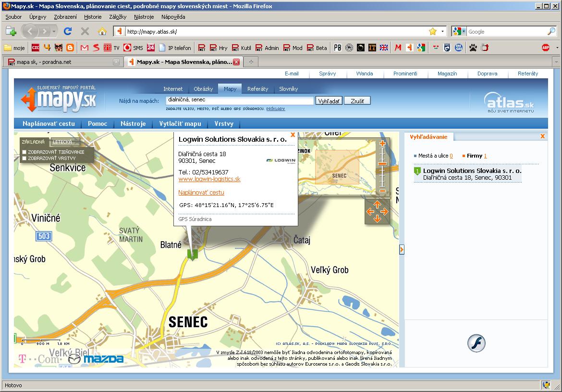Go to the Firefox home page icon

tap(102, 31)
